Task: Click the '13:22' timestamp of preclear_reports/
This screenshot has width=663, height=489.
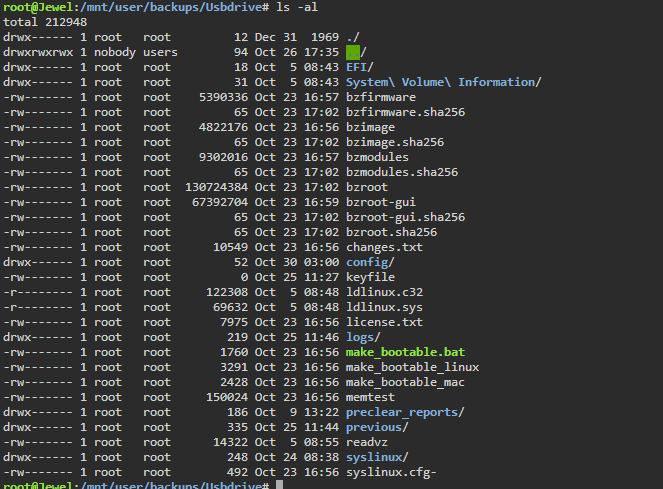Action: [321, 412]
